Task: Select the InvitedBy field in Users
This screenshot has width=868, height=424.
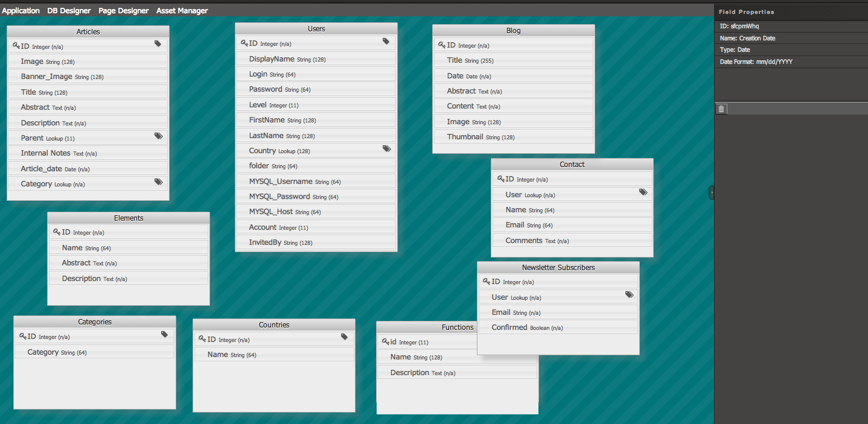Action: (x=316, y=242)
